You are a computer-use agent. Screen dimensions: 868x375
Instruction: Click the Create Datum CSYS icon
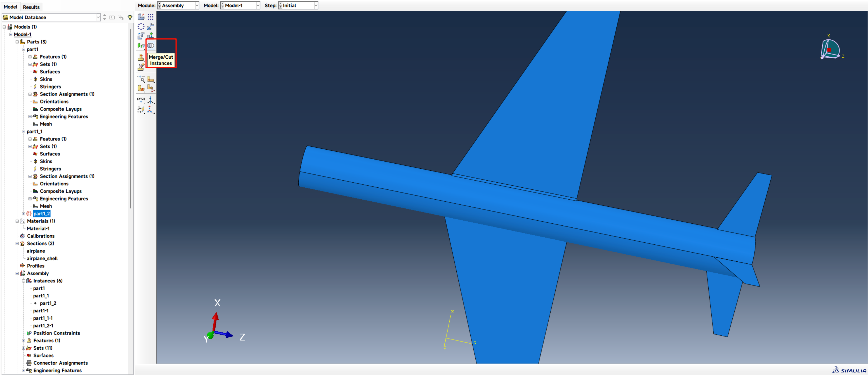[x=150, y=110]
